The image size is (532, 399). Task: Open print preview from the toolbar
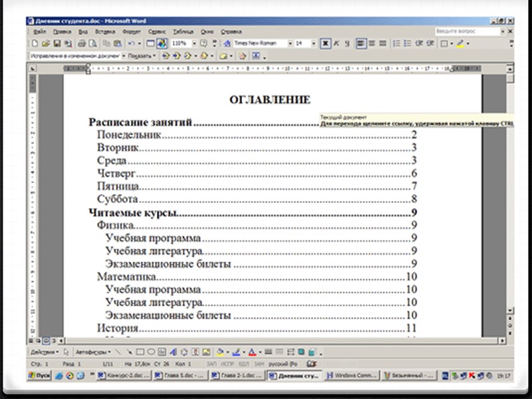92,43
